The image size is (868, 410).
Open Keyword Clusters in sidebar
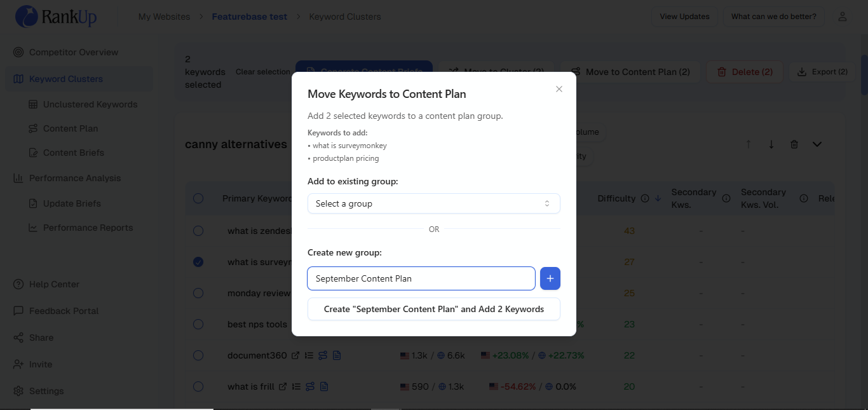tap(66, 79)
